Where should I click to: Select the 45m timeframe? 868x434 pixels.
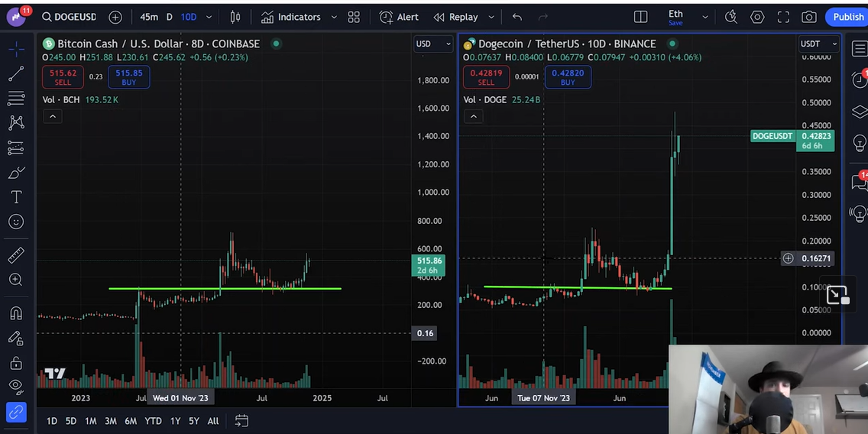pos(149,17)
